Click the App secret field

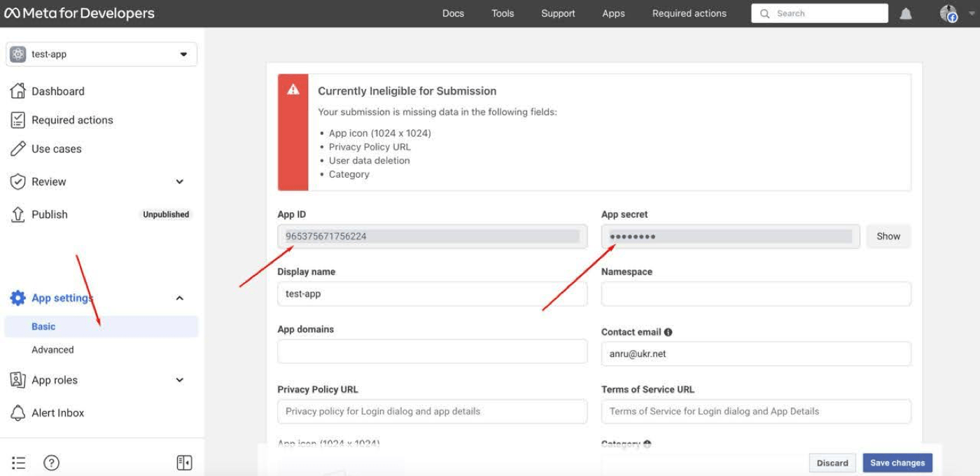[730, 236]
